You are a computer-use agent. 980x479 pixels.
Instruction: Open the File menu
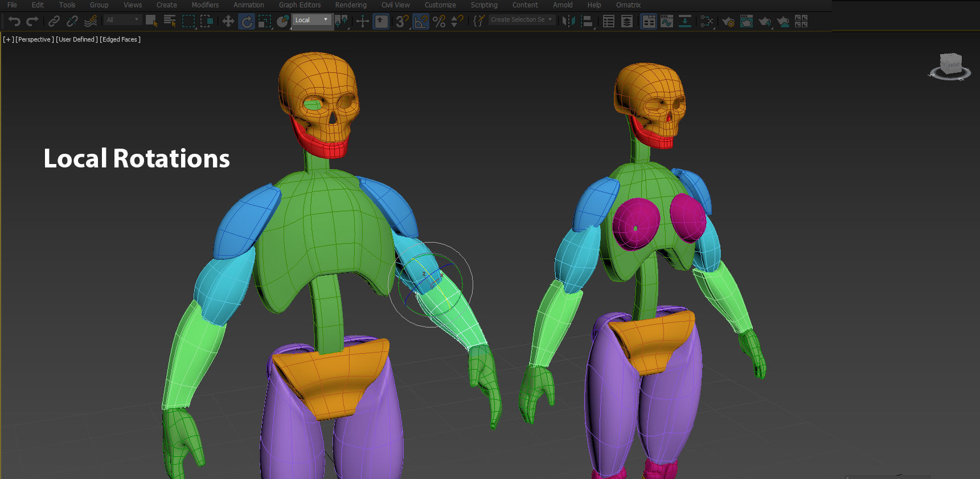[12, 5]
